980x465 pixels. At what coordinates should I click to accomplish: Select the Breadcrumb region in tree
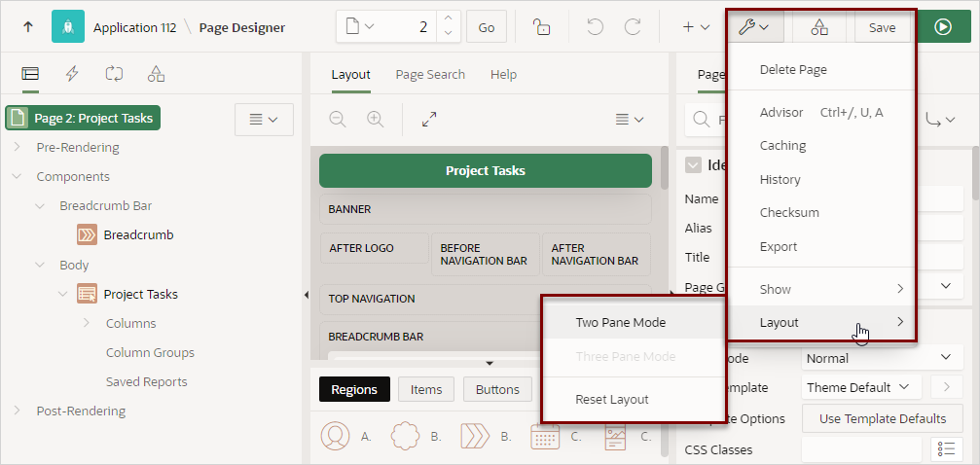125,235
